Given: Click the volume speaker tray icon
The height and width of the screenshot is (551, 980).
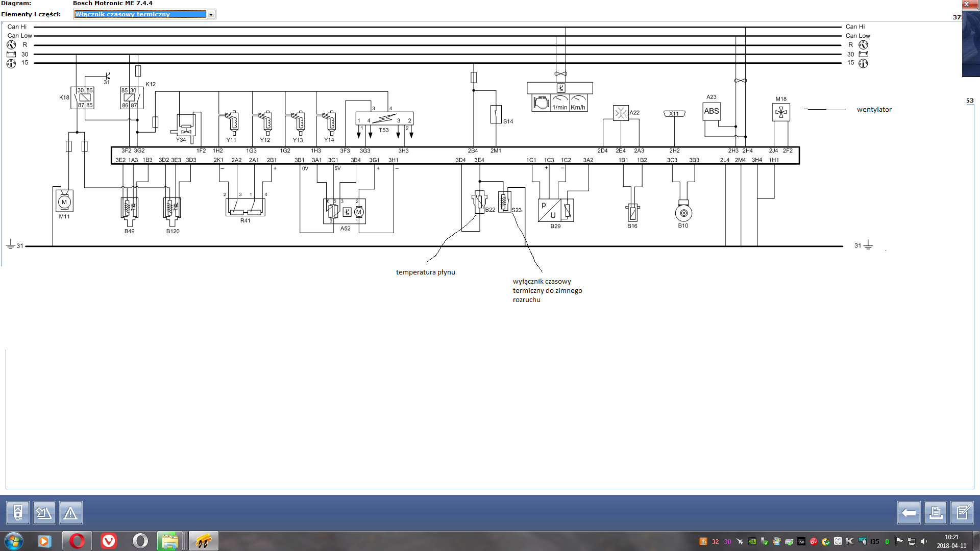Looking at the screenshot, I should pyautogui.click(x=924, y=541).
